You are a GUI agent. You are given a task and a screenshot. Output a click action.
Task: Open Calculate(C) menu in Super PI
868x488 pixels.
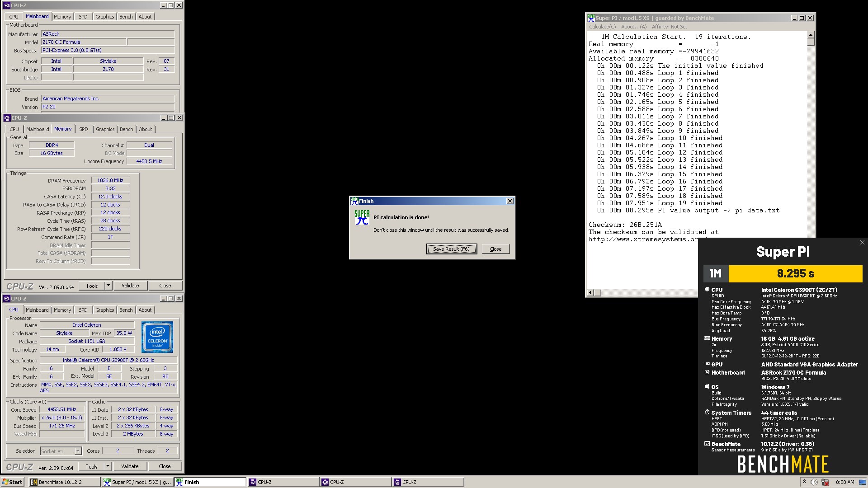click(602, 27)
